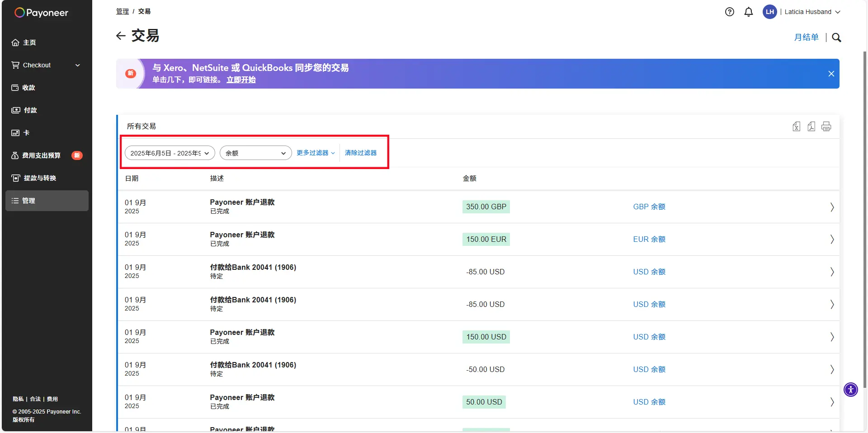Open GBP 余额 link
This screenshot has width=868, height=433.
[649, 207]
